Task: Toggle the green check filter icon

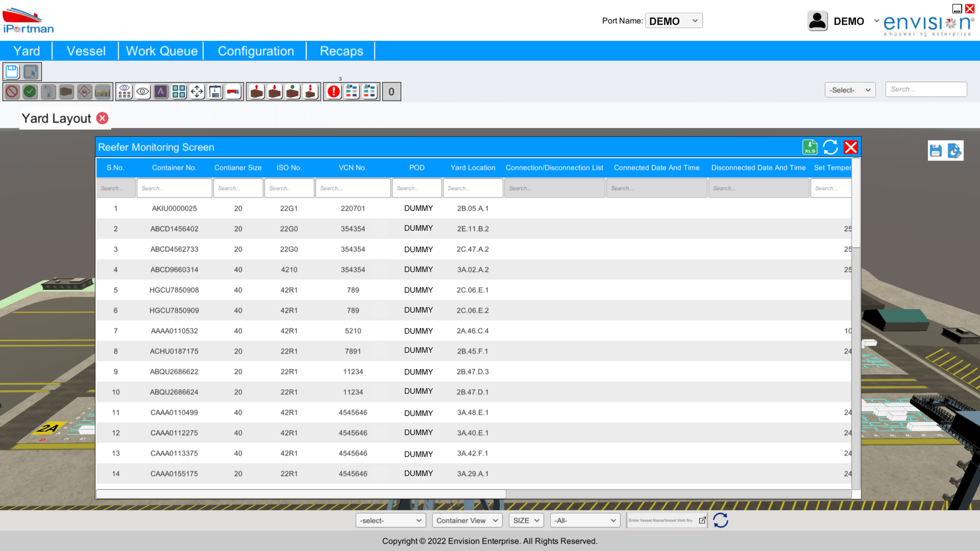Action: click(29, 91)
